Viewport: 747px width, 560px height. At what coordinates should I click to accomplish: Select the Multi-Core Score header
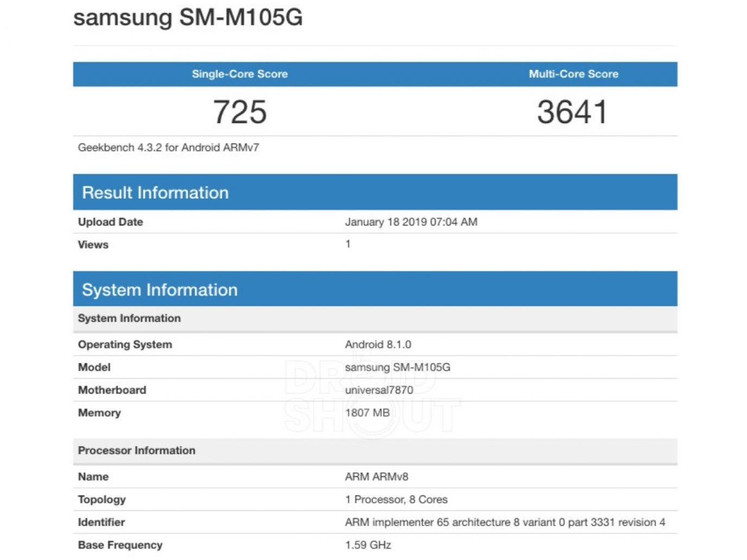573,74
